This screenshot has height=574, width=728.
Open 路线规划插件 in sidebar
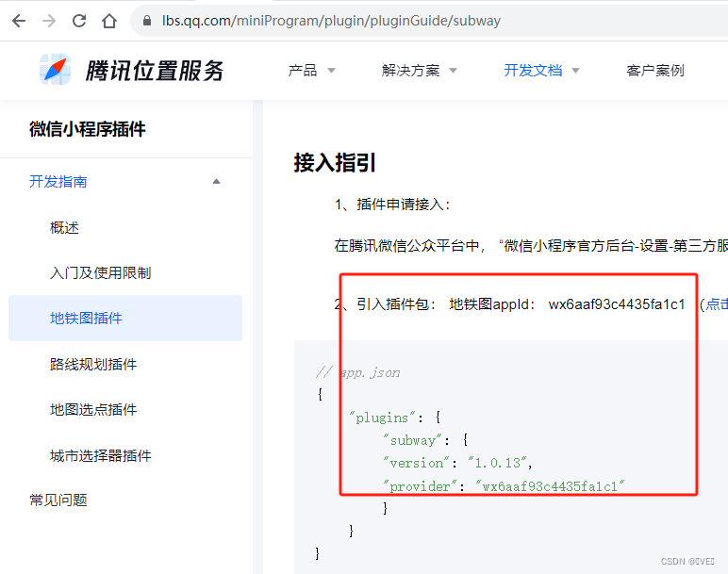click(93, 364)
